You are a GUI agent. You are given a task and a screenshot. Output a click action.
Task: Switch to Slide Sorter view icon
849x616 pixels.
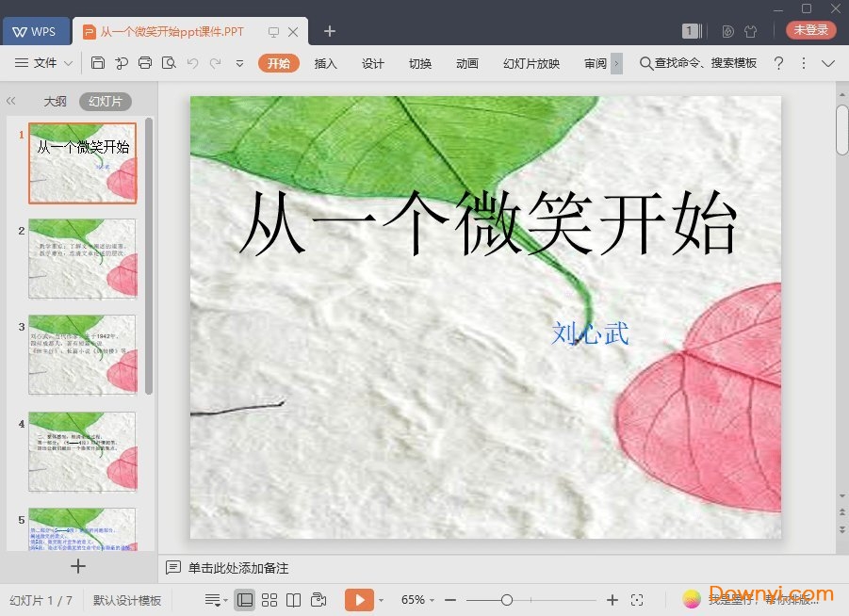[270, 599]
